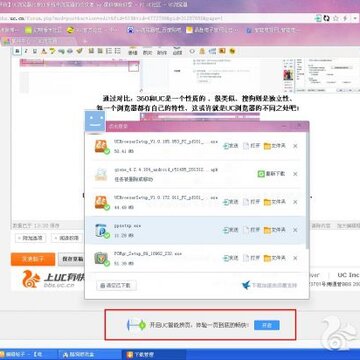
Task: Remove the 52.41 MB UCBrowserSetup entry
Action: point(295,146)
